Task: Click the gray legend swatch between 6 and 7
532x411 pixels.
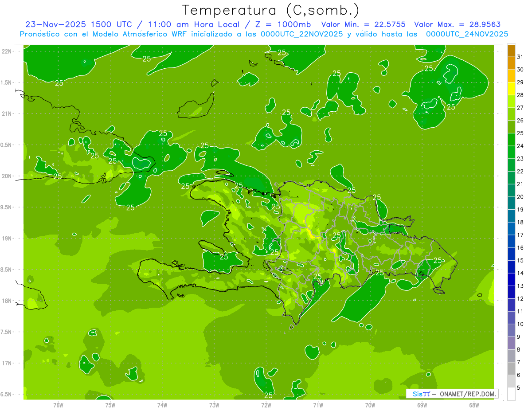Action: pyautogui.click(x=511, y=368)
